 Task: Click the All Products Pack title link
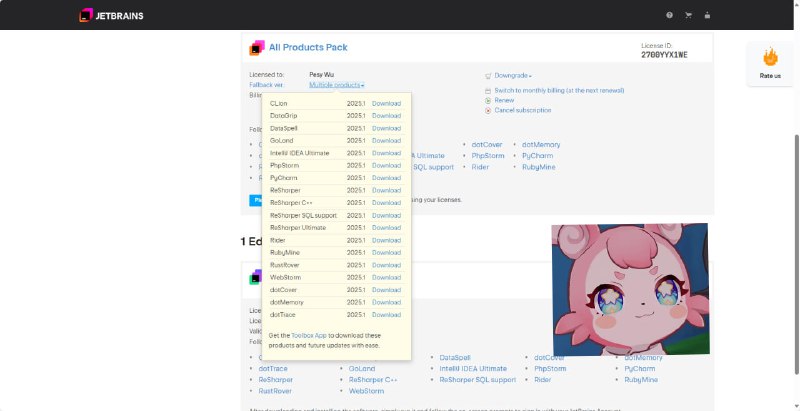308,47
